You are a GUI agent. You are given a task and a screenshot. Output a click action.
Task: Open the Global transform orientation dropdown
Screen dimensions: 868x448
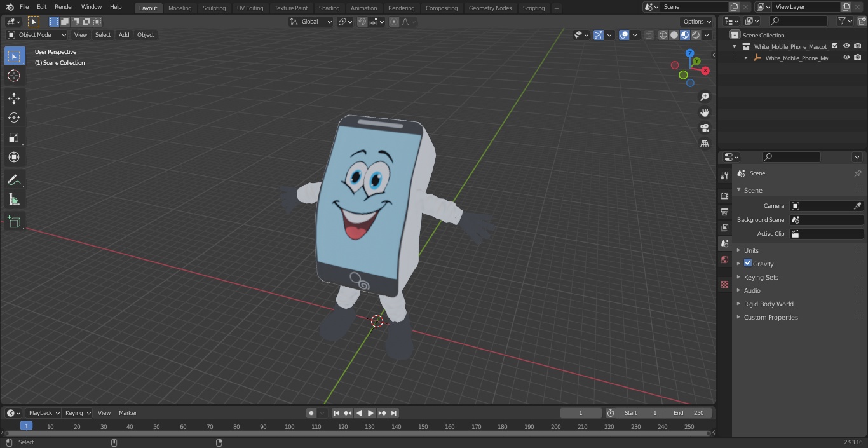tap(311, 22)
